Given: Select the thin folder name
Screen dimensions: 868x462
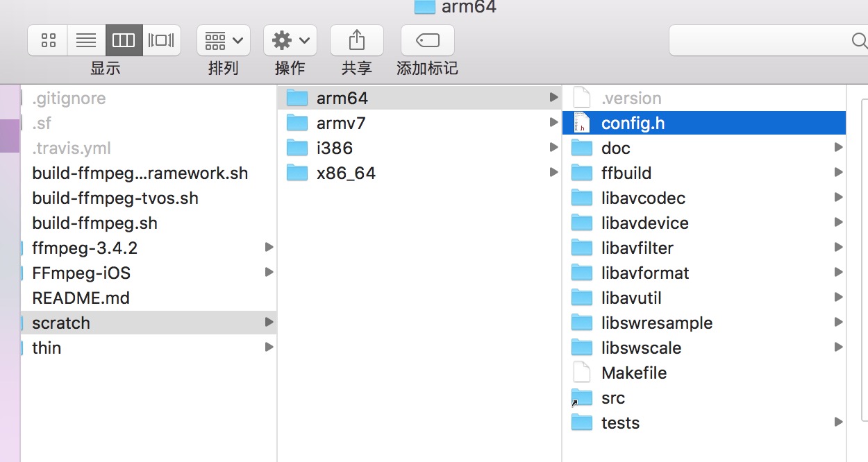Looking at the screenshot, I should click(47, 348).
